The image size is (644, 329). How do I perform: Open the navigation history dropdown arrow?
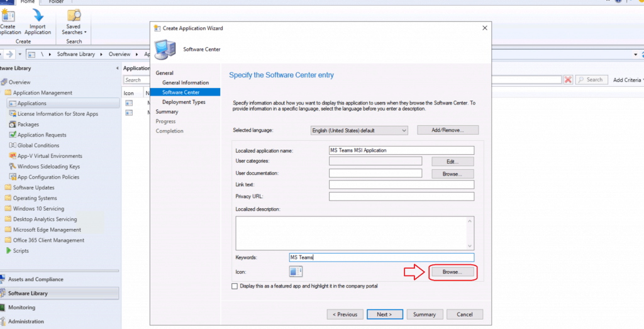(x=19, y=54)
